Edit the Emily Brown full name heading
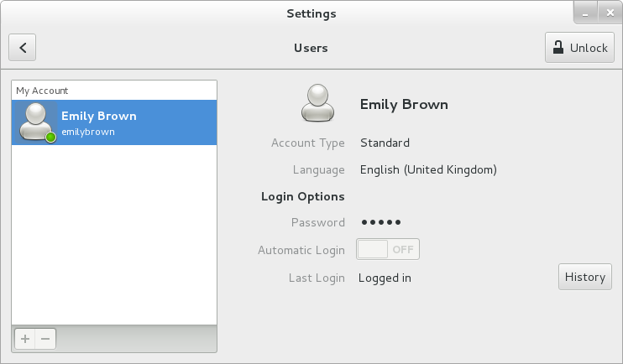This screenshot has width=623, height=364. [x=404, y=105]
